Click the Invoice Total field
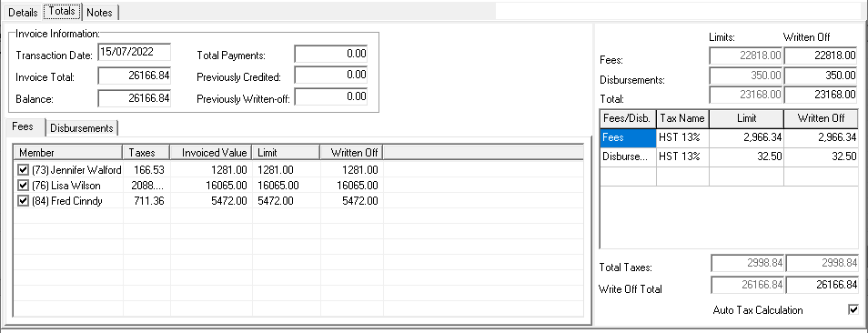Viewport: 868px width, 333px height. (135, 76)
